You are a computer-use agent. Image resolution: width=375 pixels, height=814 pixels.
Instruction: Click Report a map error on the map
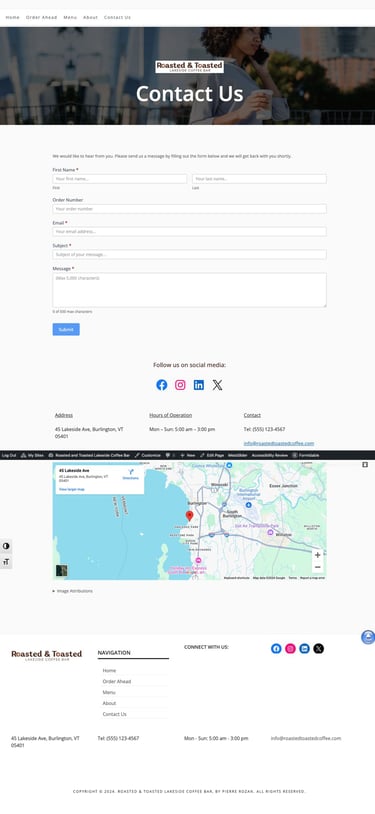pos(313,578)
